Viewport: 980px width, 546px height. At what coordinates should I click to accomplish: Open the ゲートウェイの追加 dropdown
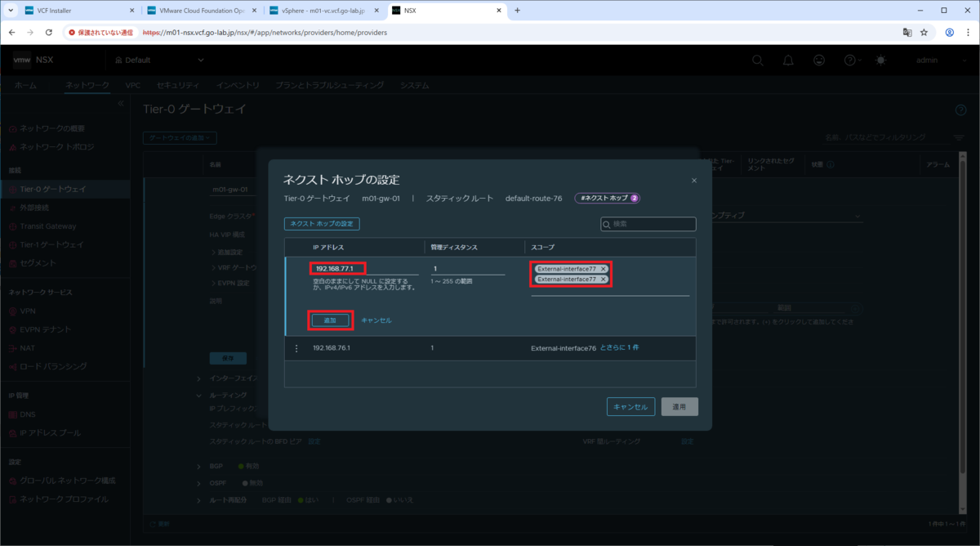(x=180, y=138)
